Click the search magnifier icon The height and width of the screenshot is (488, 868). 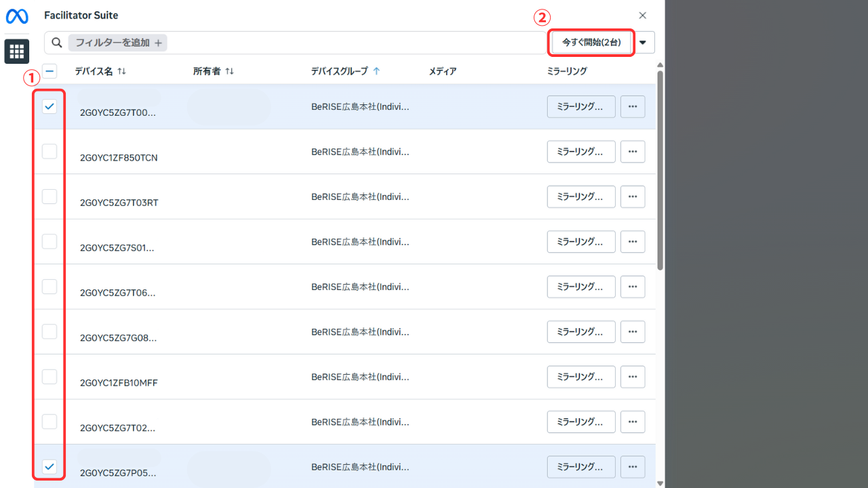(x=57, y=43)
